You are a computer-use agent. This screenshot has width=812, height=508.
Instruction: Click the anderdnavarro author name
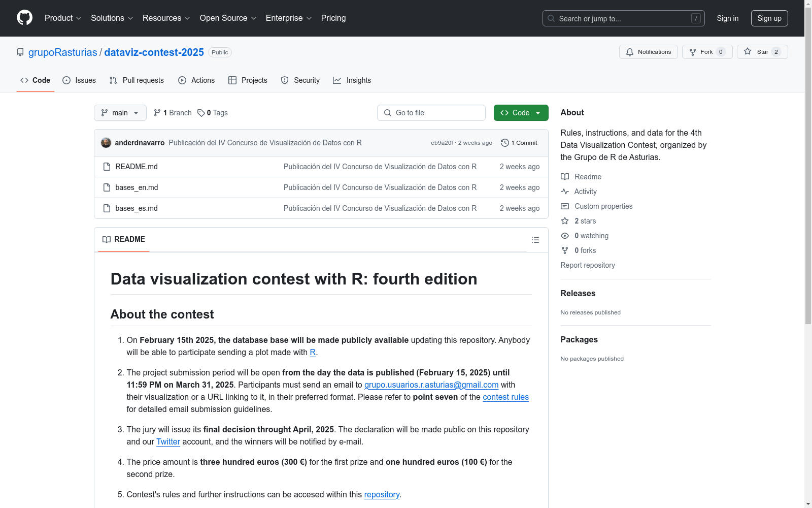point(140,143)
